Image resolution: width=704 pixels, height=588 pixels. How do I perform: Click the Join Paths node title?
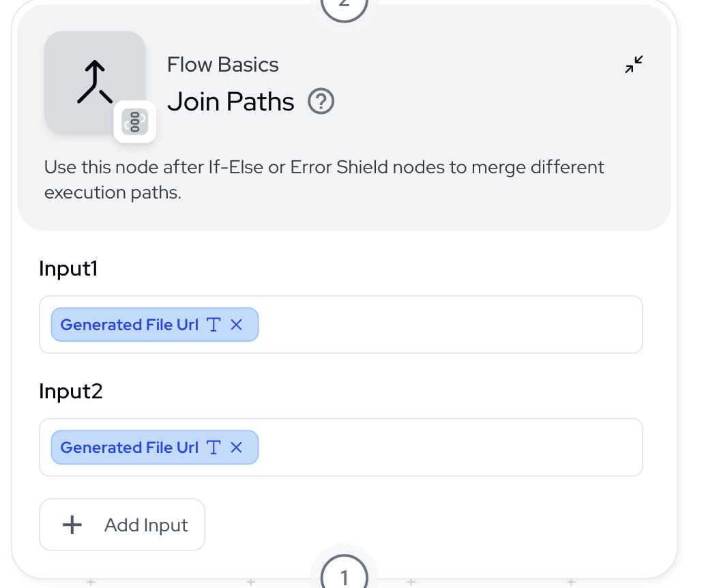231,102
